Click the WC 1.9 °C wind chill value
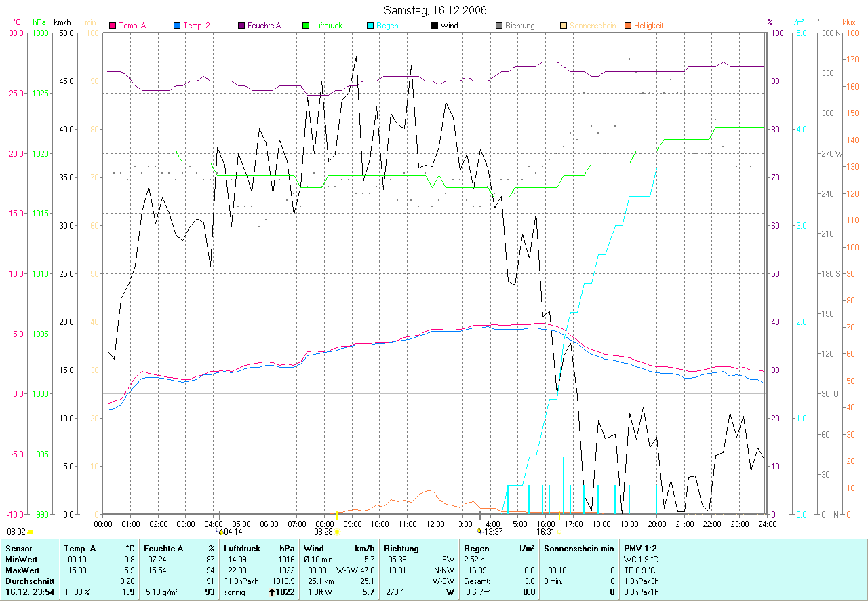868x601 pixels. pos(641,560)
